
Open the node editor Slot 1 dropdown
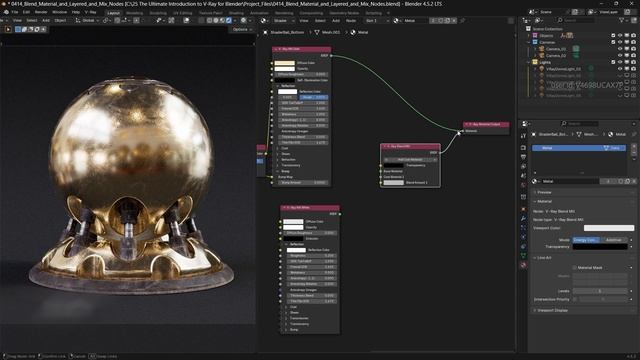(x=376, y=20)
